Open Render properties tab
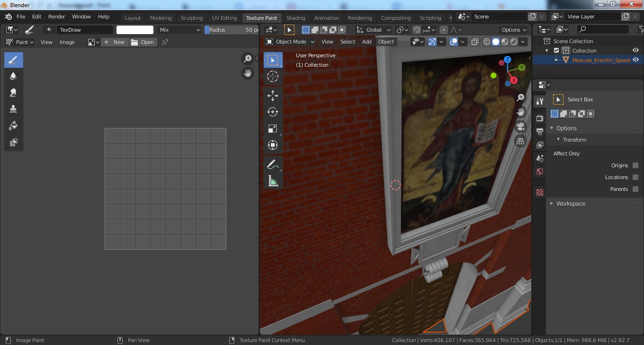 click(539, 118)
